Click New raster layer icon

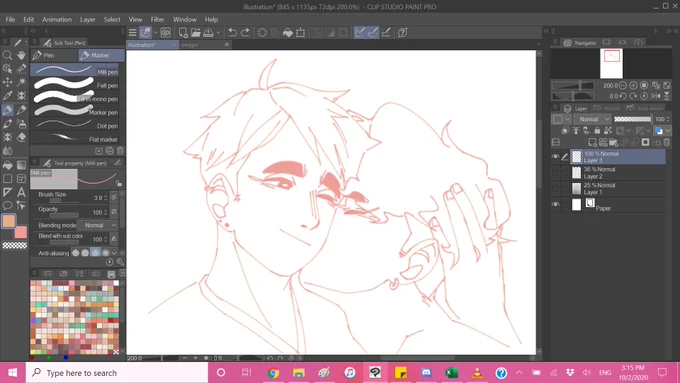coord(592,142)
